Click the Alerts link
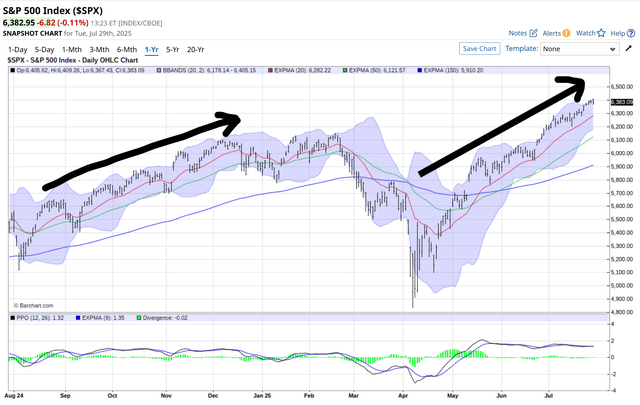This screenshot has height=405, width=640. coord(551,33)
